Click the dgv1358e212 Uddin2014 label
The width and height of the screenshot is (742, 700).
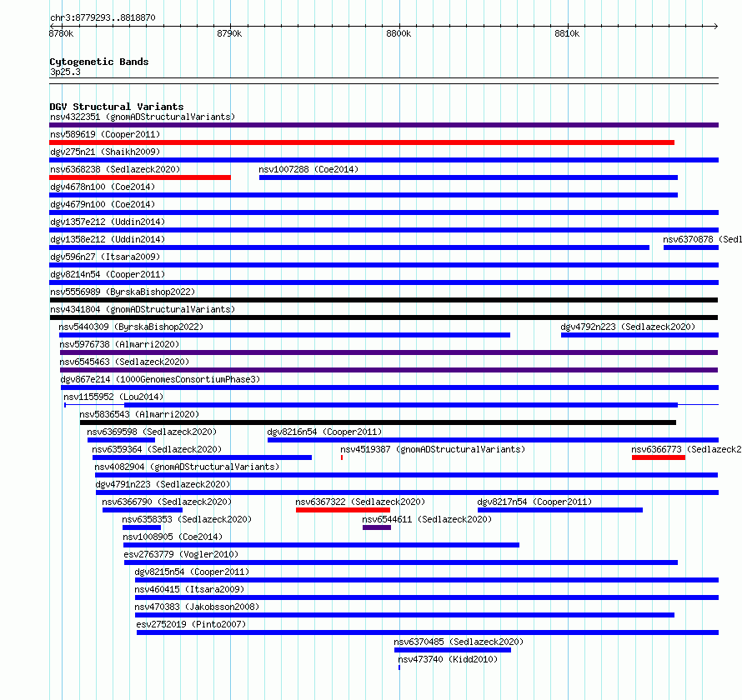click(108, 239)
